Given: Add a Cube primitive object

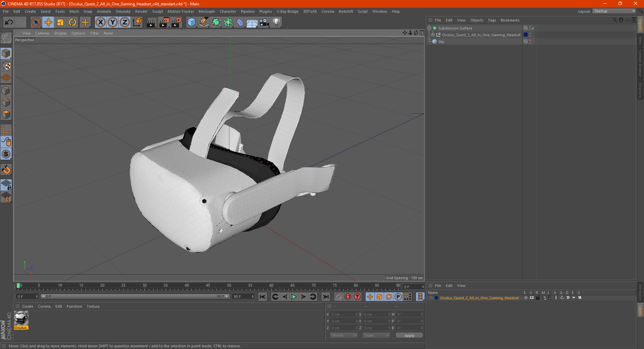Looking at the screenshot, I should [x=192, y=22].
